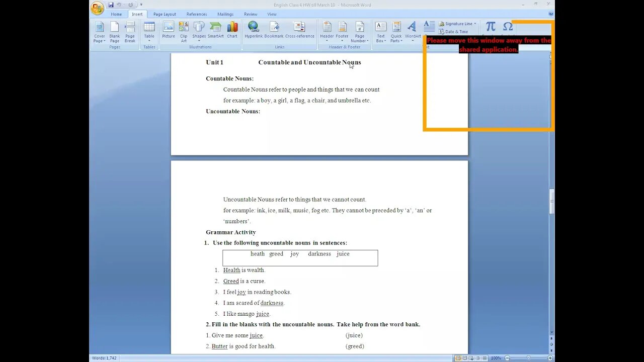This screenshot has width=644, height=362.
Task: Insert a Cross-reference
Action: (x=299, y=30)
